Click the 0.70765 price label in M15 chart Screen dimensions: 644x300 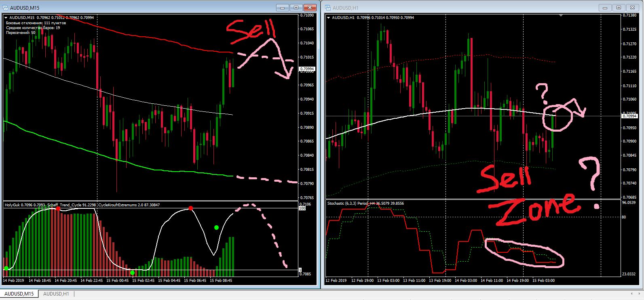(x=307, y=198)
